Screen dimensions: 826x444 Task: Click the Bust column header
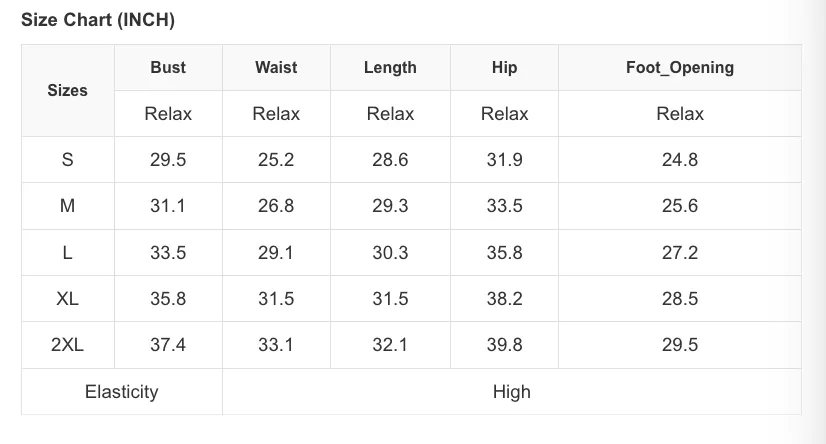coord(168,67)
